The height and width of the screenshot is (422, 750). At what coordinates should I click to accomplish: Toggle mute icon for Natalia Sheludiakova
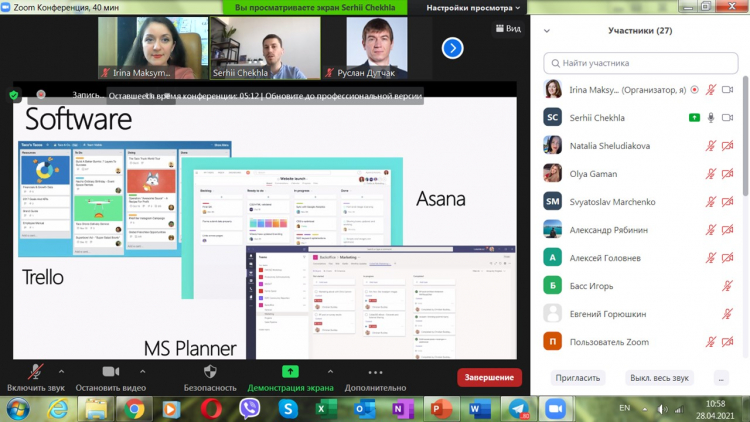click(x=711, y=145)
